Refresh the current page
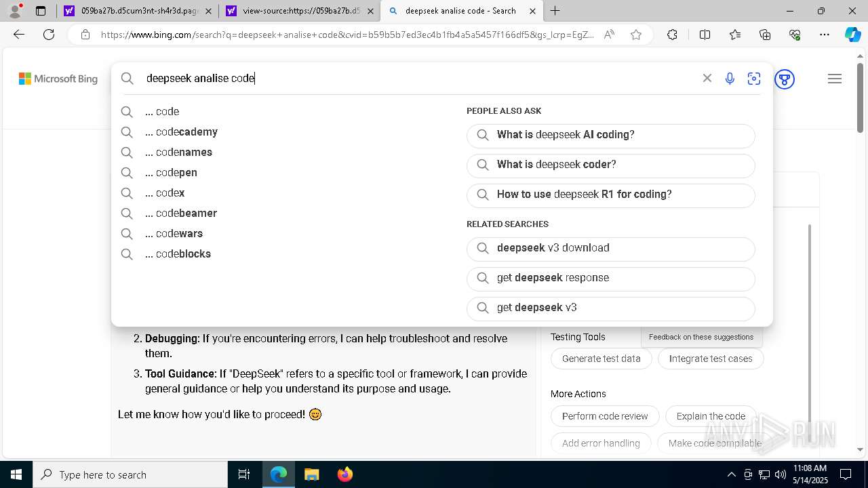The image size is (868, 488). (x=49, y=35)
